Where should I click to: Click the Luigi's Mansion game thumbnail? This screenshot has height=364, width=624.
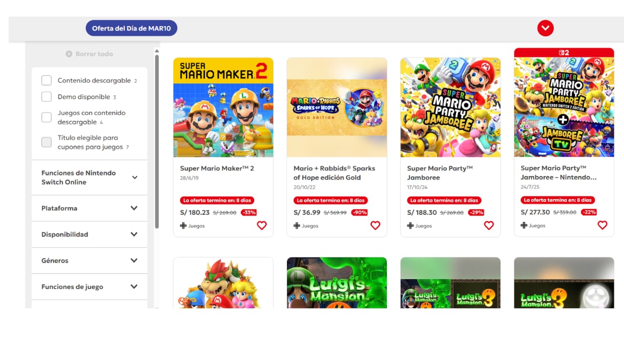click(336, 283)
